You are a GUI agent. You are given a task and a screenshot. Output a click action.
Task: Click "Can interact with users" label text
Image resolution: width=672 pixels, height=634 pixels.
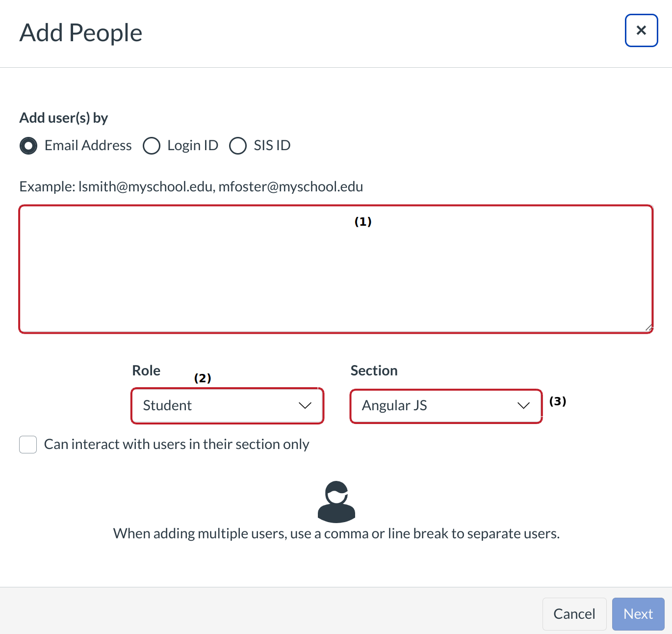pos(177,445)
